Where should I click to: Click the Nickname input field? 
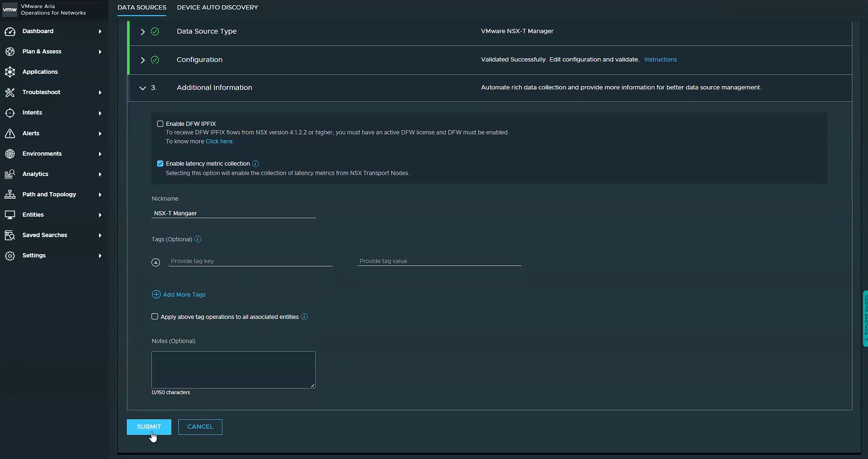click(x=233, y=213)
